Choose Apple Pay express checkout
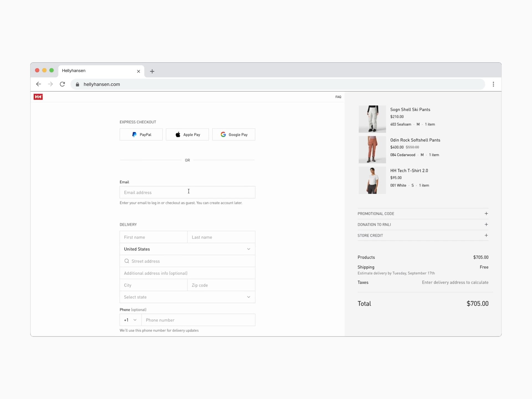The width and height of the screenshot is (532, 399). (x=187, y=135)
